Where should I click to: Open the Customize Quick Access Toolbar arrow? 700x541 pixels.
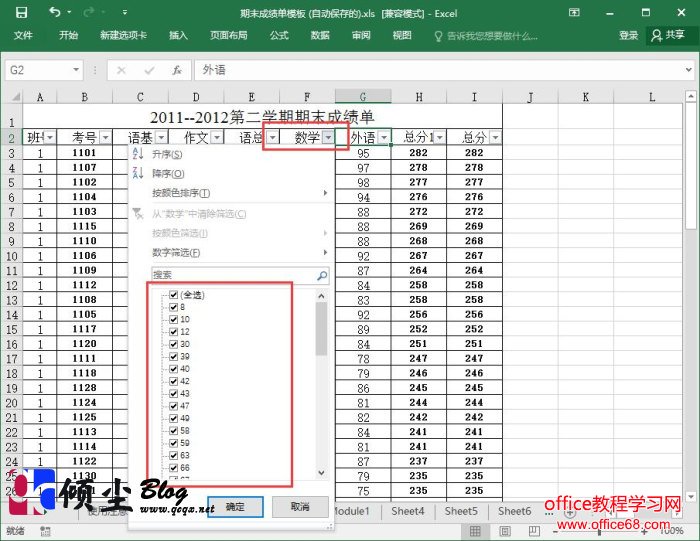125,12
